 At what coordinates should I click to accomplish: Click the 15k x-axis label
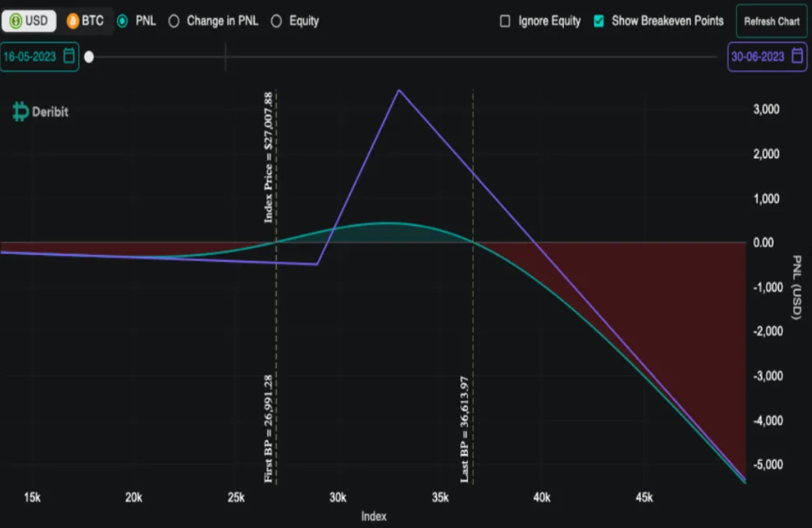tap(32, 498)
